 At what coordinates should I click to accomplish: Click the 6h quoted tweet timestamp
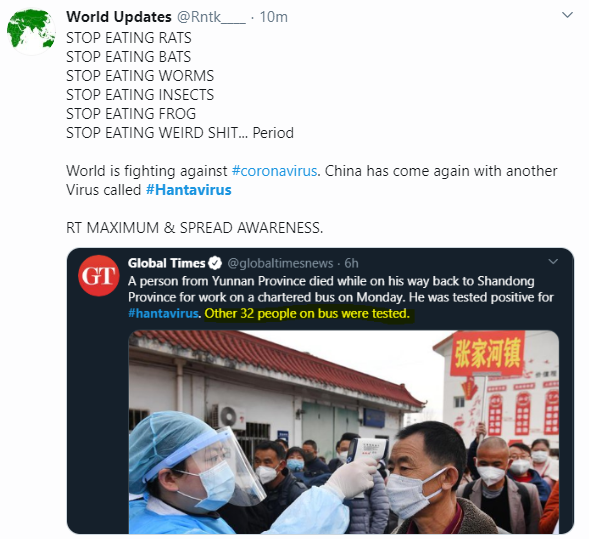pos(352,263)
